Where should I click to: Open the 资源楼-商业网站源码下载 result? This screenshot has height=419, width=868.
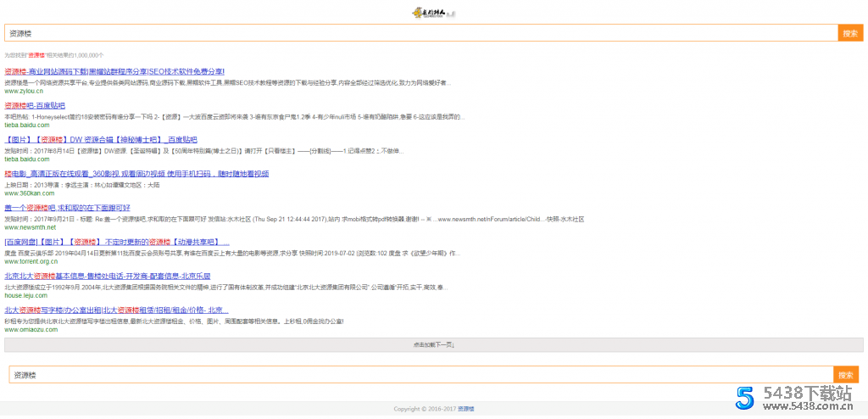(114, 72)
